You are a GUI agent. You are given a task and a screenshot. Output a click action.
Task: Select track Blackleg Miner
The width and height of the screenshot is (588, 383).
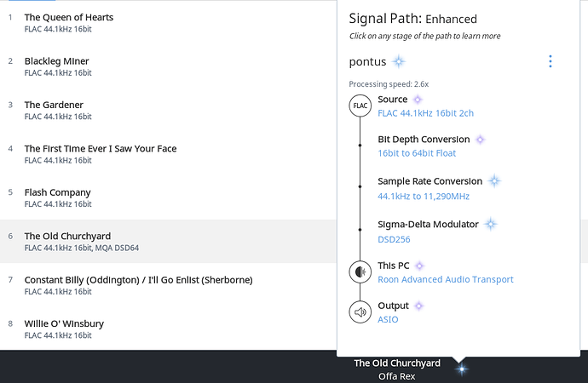[x=168, y=66]
